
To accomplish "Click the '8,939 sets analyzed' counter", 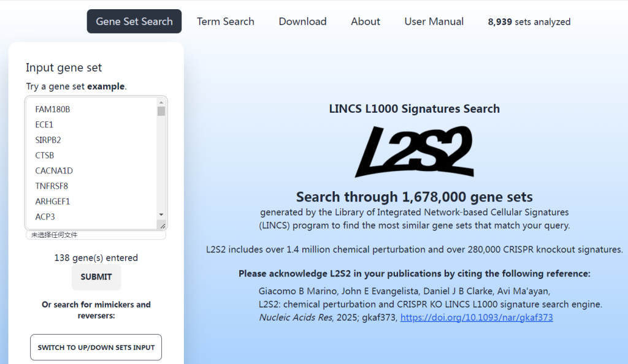I will [x=529, y=21].
